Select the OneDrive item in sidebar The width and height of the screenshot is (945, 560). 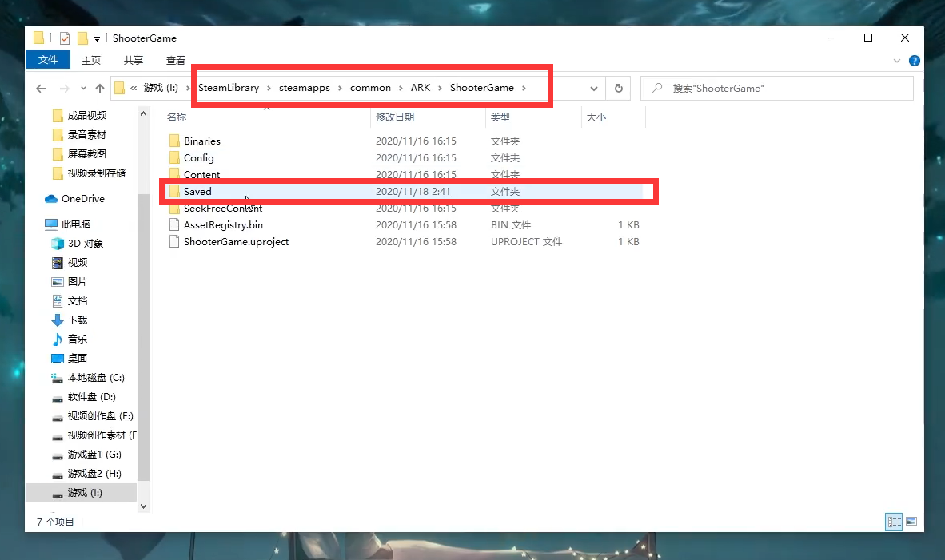(82, 199)
